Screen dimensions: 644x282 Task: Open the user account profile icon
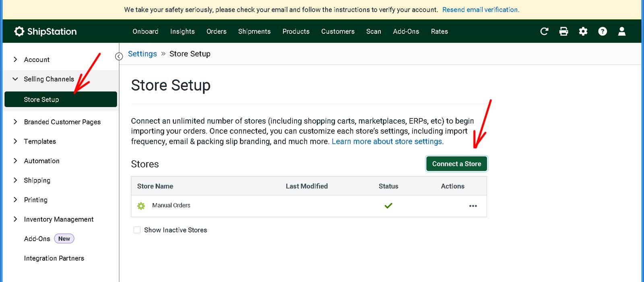click(x=622, y=31)
